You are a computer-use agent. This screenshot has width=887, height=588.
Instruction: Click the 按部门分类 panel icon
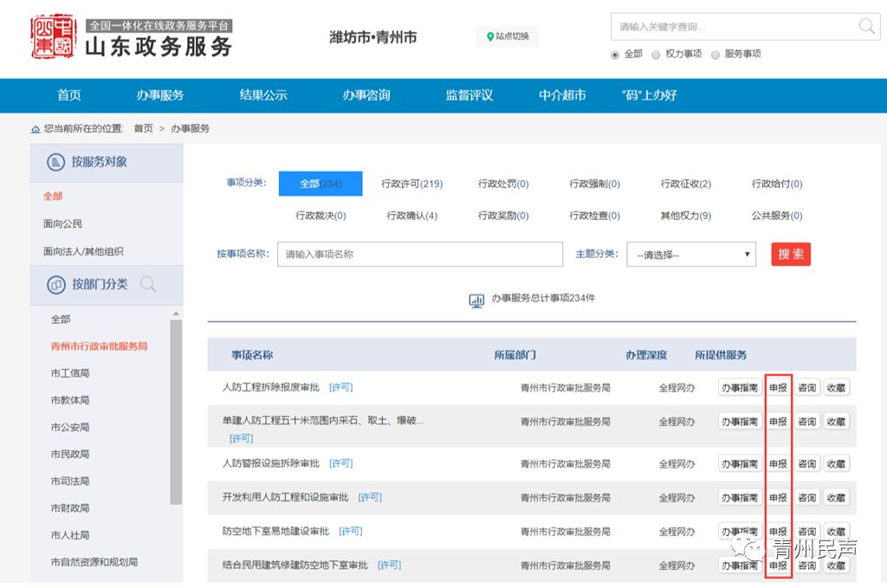(x=55, y=284)
